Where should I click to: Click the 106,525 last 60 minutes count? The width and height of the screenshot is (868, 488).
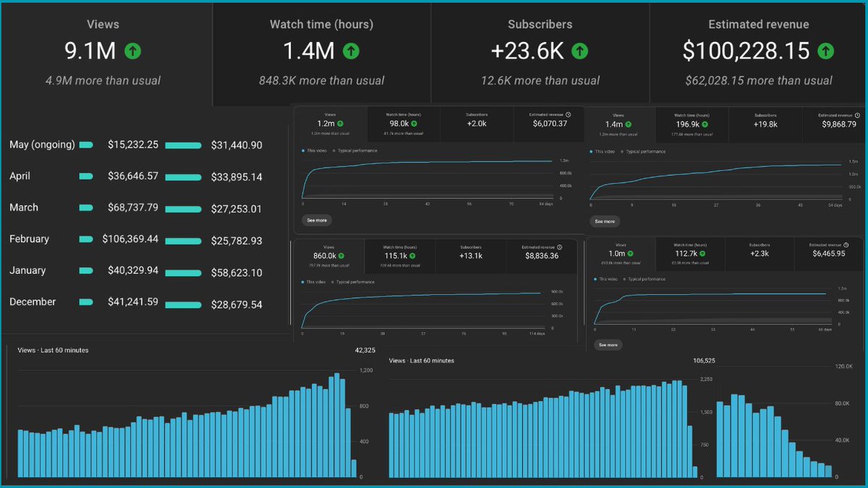pyautogui.click(x=704, y=361)
